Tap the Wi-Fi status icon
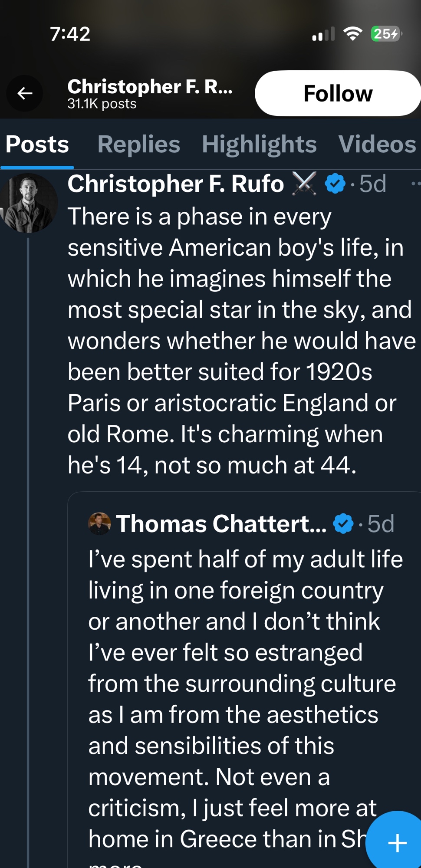This screenshot has width=421, height=868. click(x=352, y=34)
